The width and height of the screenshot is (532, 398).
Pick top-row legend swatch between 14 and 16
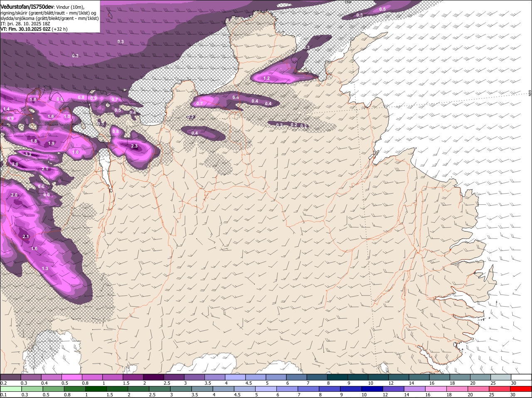pos(419,377)
